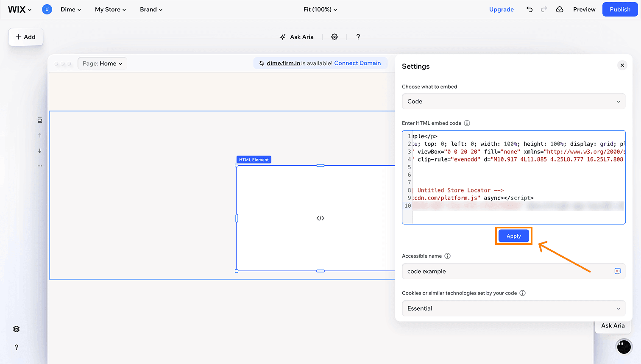Image resolution: width=641 pixels, height=364 pixels.
Task: Open the section more options ellipsis
Action: click(x=40, y=166)
